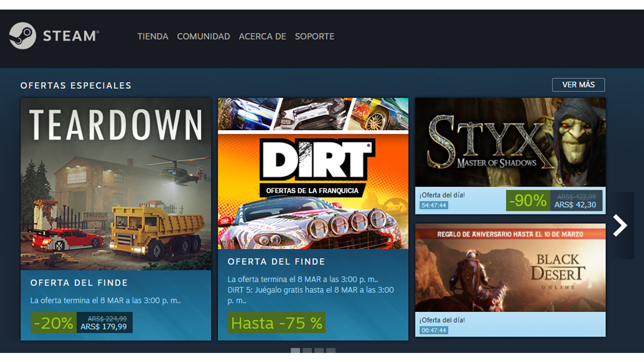Switch to the third carousel page dot
Screen dimensions: 644x362
319,351
